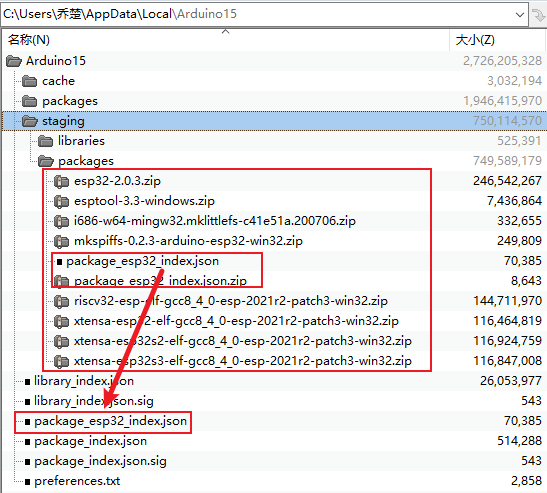This screenshot has width=547, height=493.
Task: Click the esptool-3.3-windows.zip archive icon
Action: coord(61,201)
